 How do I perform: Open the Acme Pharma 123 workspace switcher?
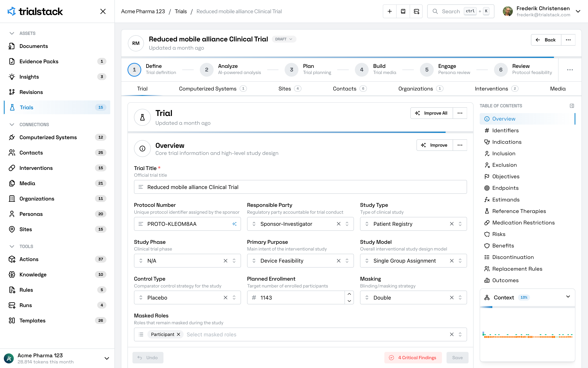tap(57, 358)
